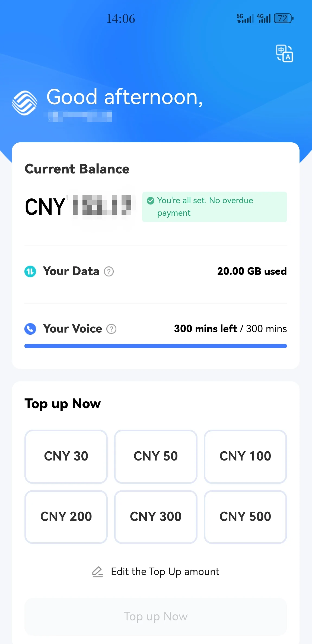Tap the no overdue payment notice
The width and height of the screenshot is (312, 644).
point(214,207)
